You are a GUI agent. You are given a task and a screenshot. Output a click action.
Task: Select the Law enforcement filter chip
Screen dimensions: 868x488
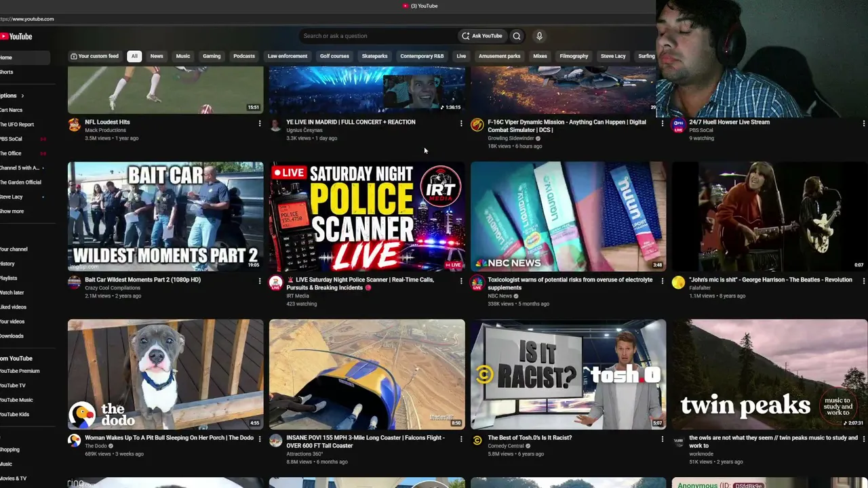pyautogui.click(x=288, y=56)
